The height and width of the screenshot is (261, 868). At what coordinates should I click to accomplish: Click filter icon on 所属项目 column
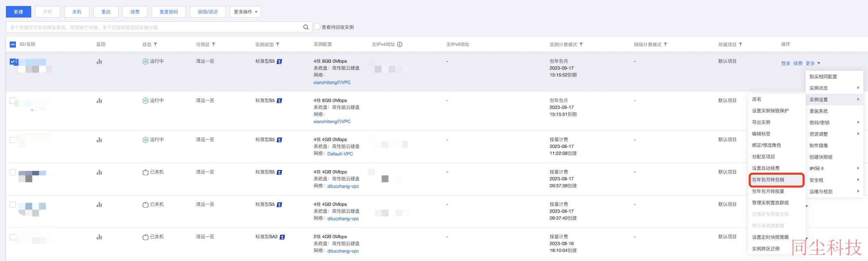pyautogui.click(x=741, y=45)
